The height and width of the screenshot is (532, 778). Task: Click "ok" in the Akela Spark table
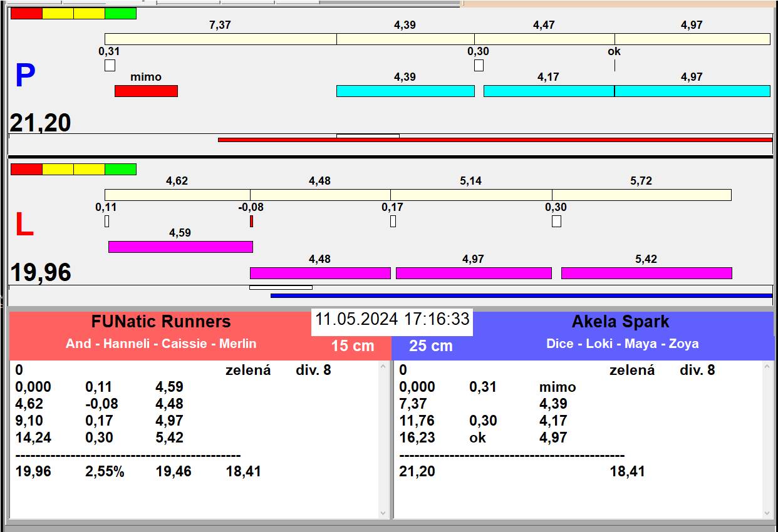tap(477, 438)
